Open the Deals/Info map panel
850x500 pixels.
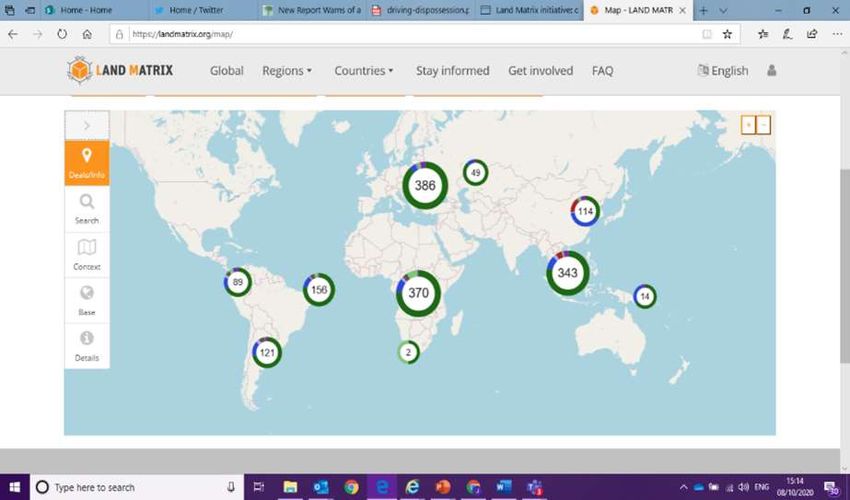pyautogui.click(x=87, y=163)
